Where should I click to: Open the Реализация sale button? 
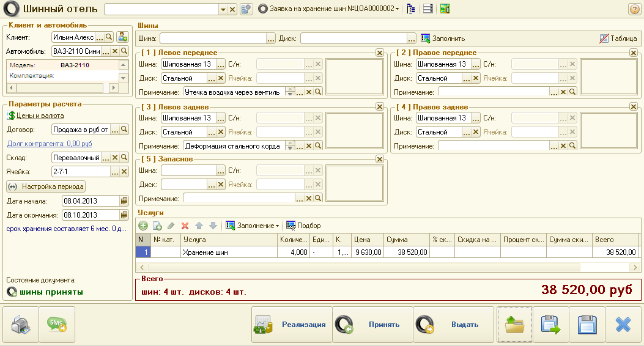(292, 324)
